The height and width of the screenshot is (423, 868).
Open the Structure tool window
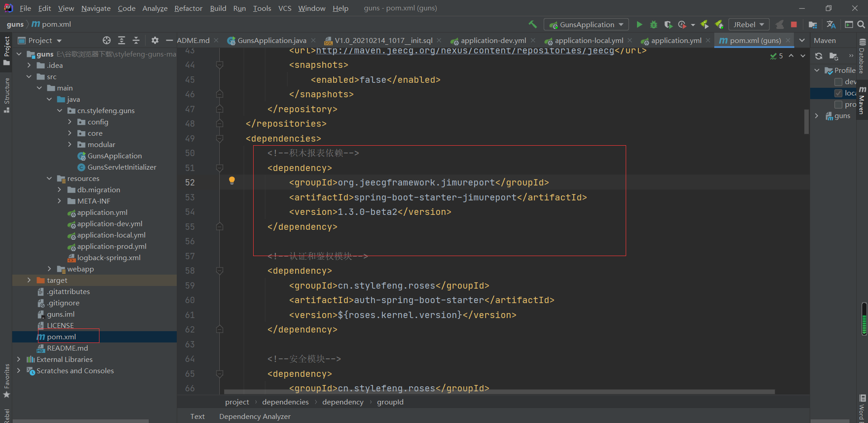coord(7,95)
